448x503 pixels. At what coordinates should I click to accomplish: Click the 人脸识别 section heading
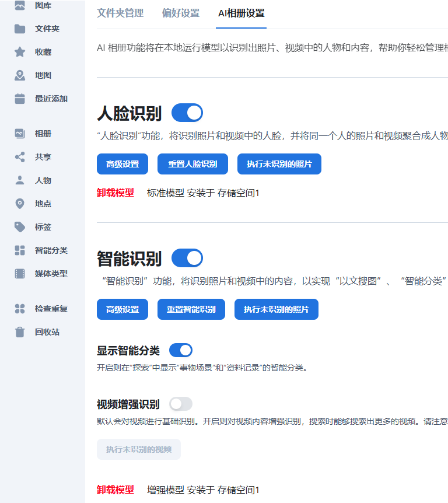tap(129, 113)
